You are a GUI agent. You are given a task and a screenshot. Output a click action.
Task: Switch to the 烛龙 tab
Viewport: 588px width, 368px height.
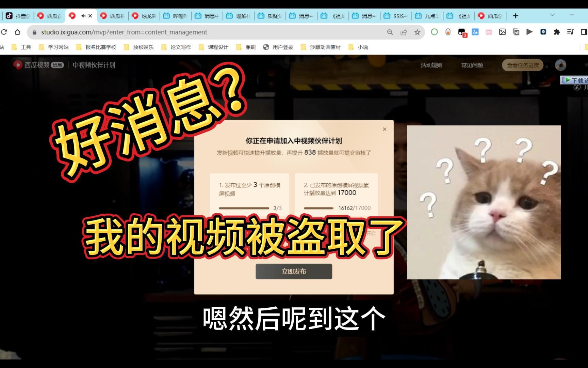pos(144,16)
